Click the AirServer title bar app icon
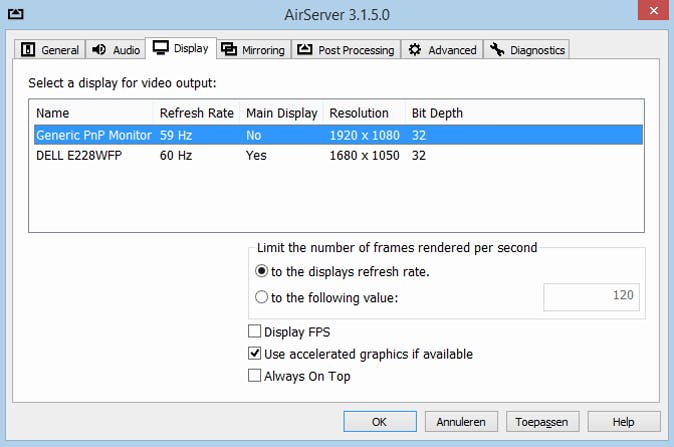674x447 pixels. pyautogui.click(x=15, y=14)
